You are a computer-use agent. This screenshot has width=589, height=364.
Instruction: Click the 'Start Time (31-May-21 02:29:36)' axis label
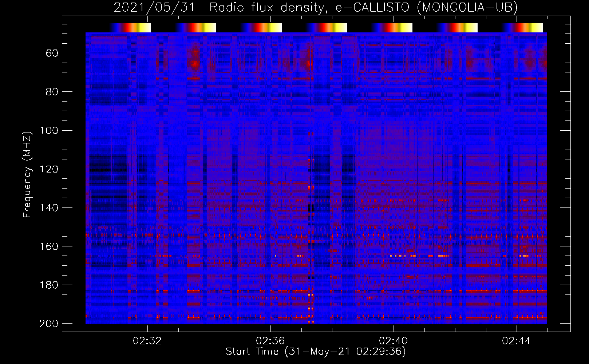point(316,351)
